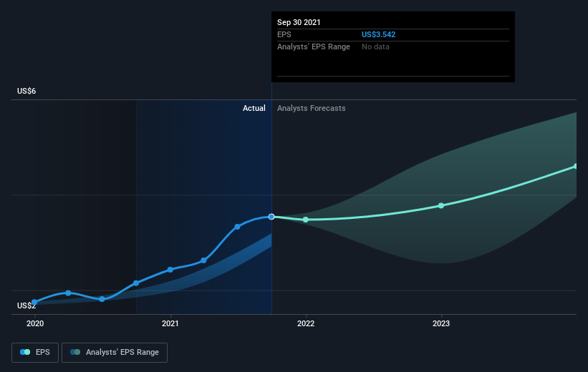This screenshot has width=588, height=372.
Task: Click the Analysts' EPS Range swatch icon
Action: click(75, 352)
